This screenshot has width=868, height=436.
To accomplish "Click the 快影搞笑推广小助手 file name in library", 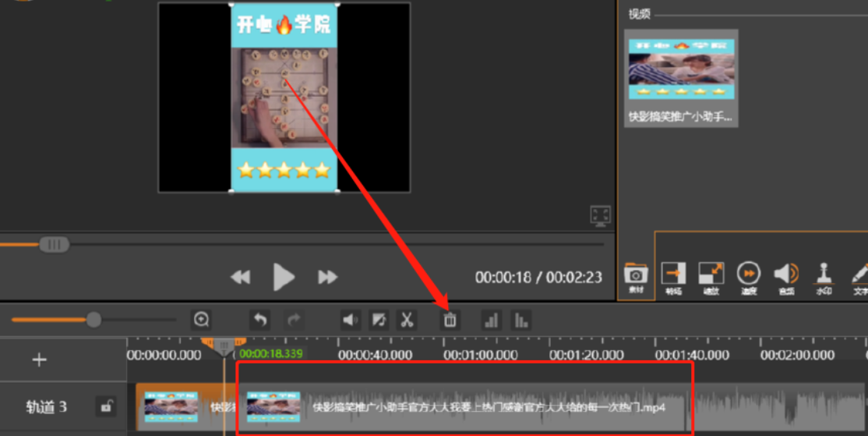I will tap(680, 117).
